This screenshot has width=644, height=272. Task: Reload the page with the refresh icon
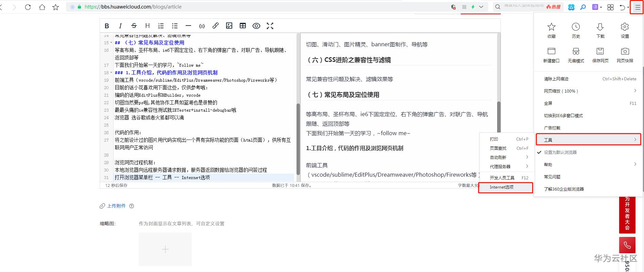(x=28, y=7)
